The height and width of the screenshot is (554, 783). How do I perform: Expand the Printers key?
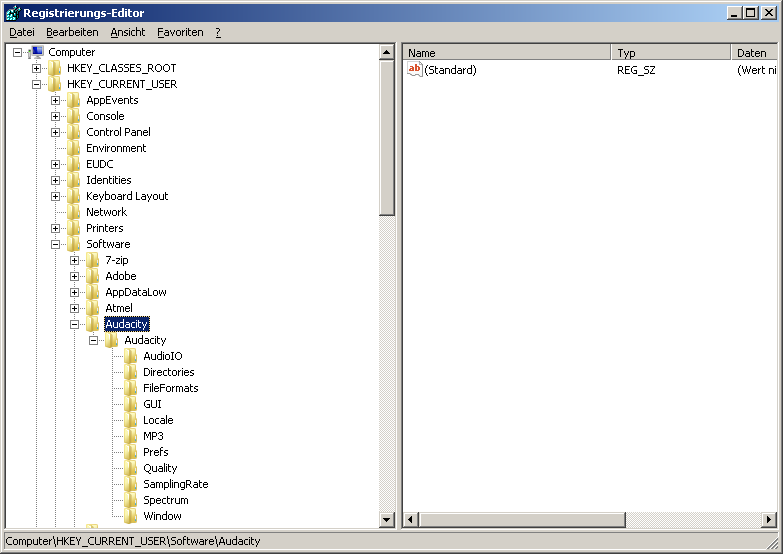tap(55, 228)
